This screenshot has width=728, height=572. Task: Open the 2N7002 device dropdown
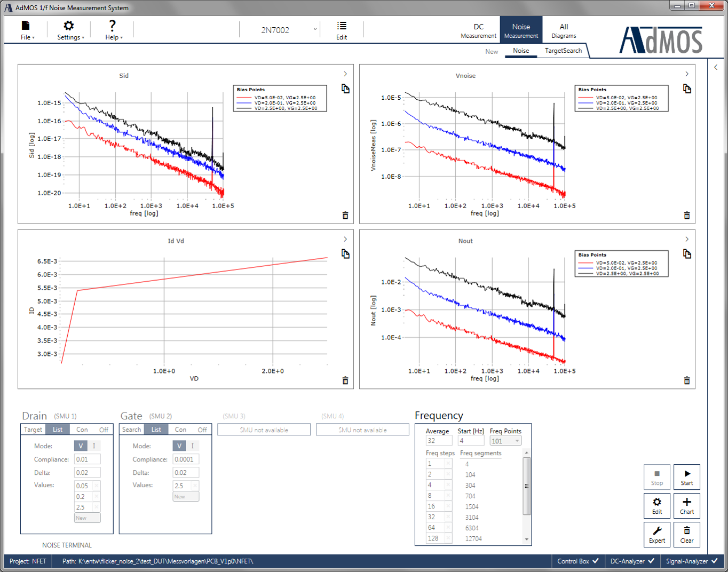[x=280, y=30]
